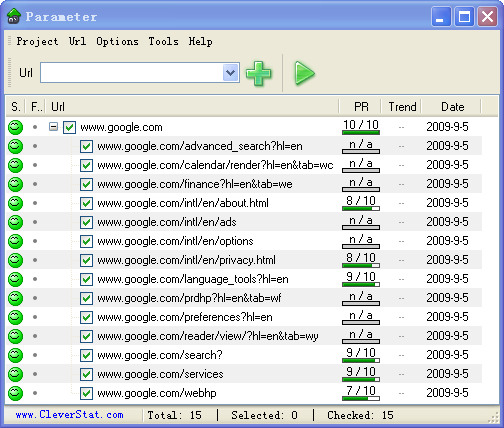Click smiley status icon for services row
Image resolution: width=504 pixels, height=428 pixels.
point(15,374)
